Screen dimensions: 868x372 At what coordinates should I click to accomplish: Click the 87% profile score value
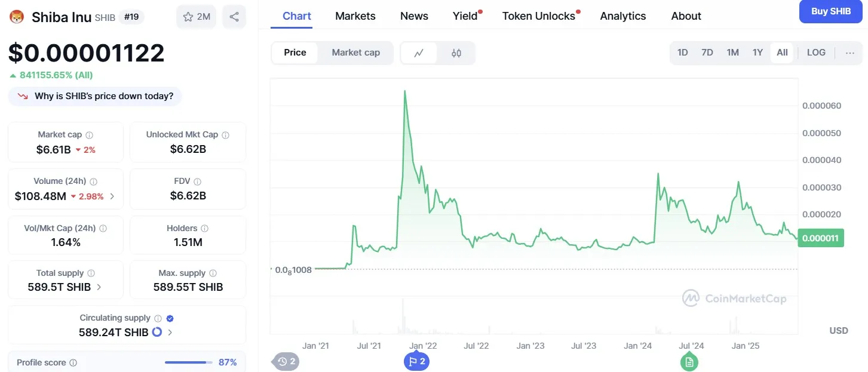pos(228,362)
